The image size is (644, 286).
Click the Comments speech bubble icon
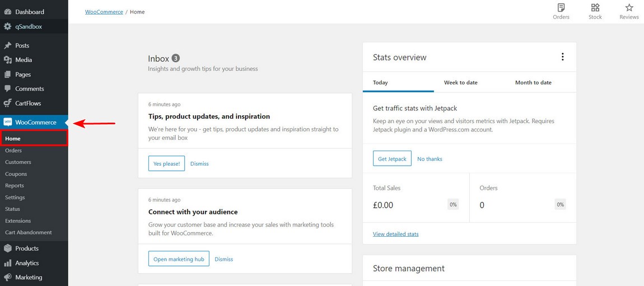pos(7,88)
